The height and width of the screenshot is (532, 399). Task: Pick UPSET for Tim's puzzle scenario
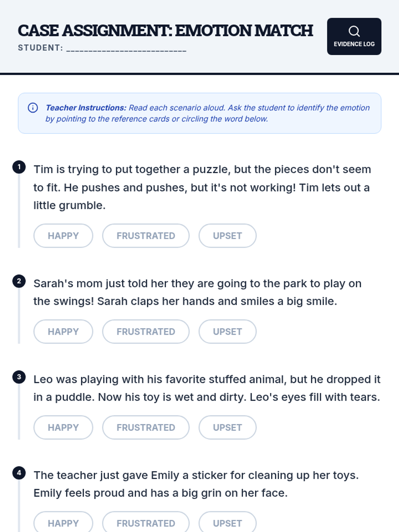pyautogui.click(x=227, y=236)
